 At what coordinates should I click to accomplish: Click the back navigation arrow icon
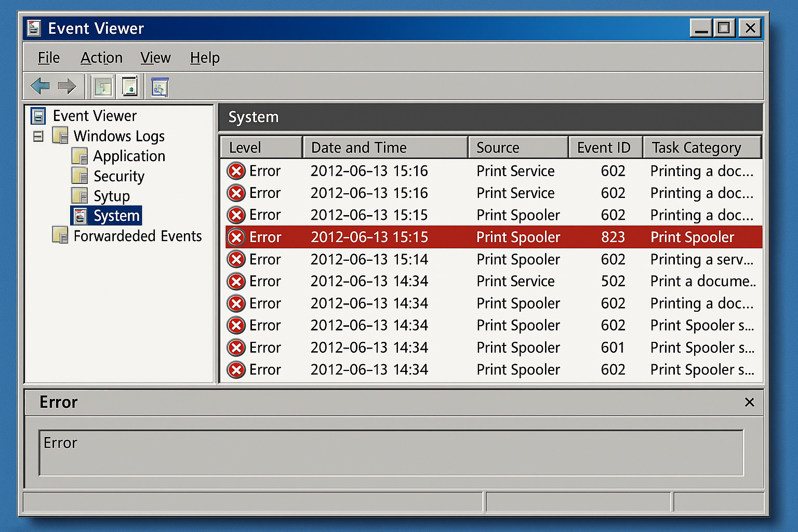click(x=40, y=86)
